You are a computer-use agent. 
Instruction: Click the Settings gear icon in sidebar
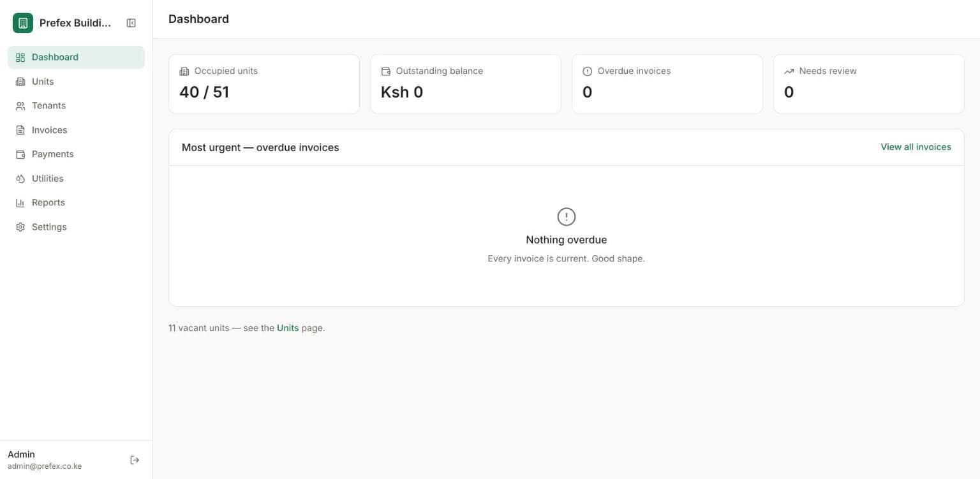20,227
